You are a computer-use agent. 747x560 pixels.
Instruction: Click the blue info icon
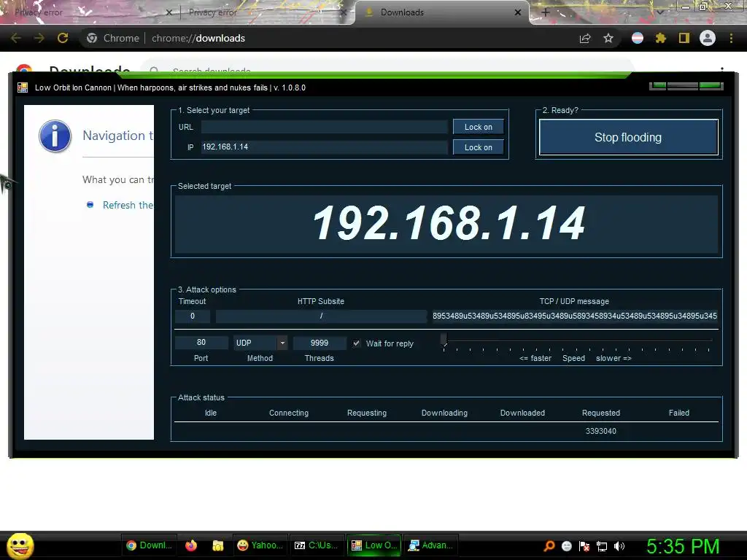click(55, 136)
